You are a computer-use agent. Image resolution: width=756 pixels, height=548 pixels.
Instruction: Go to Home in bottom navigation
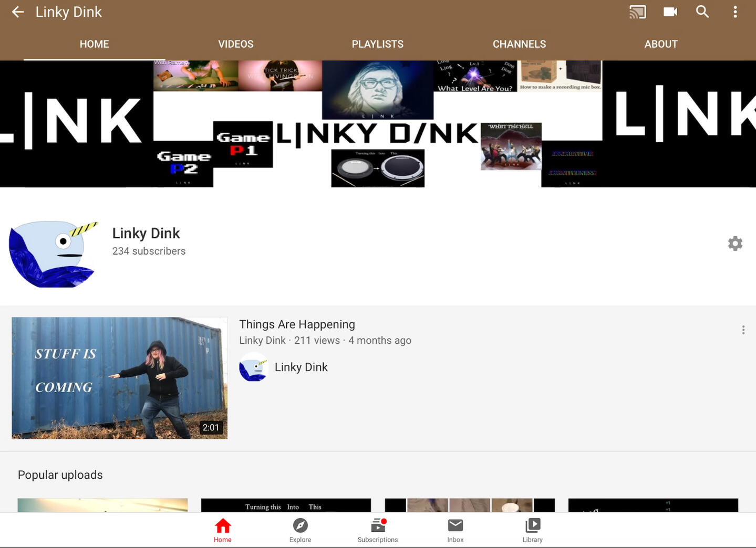(222, 530)
